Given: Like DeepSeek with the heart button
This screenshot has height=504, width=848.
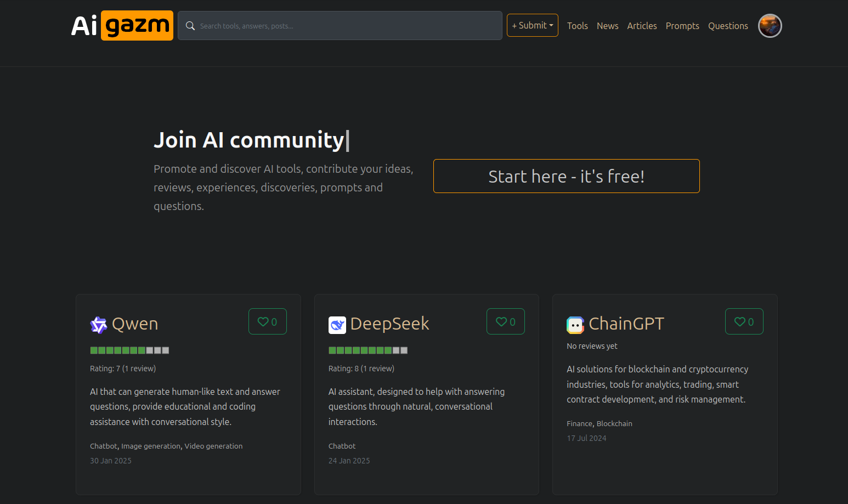Looking at the screenshot, I should click(x=506, y=321).
